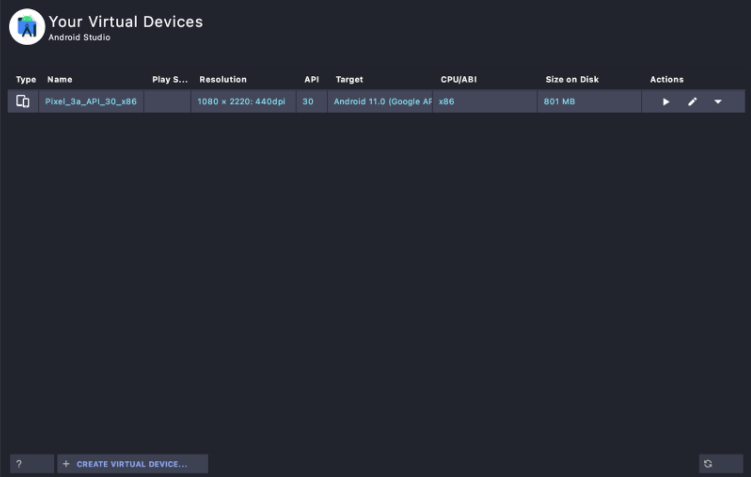Click the Play Store column header
This screenshot has height=477, width=751.
click(x=169, y=80)
